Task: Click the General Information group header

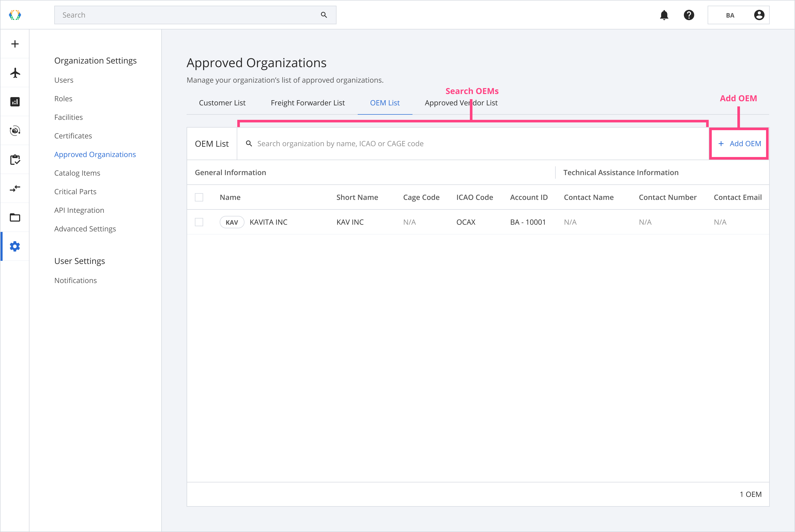Action: coord(230,173)
